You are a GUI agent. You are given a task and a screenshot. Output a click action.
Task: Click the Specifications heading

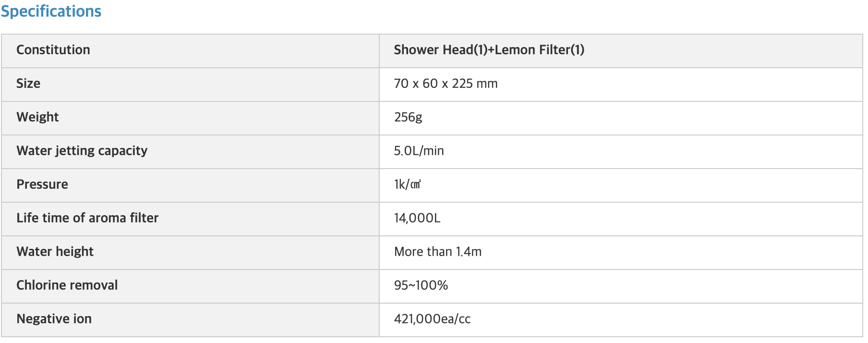coord(51,12)
